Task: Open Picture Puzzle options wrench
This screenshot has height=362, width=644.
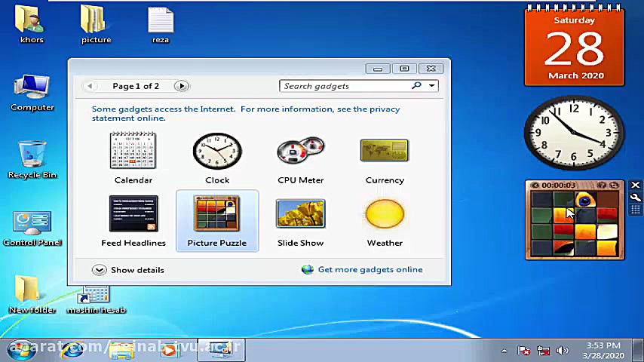Action: click(x=636, y=198)
